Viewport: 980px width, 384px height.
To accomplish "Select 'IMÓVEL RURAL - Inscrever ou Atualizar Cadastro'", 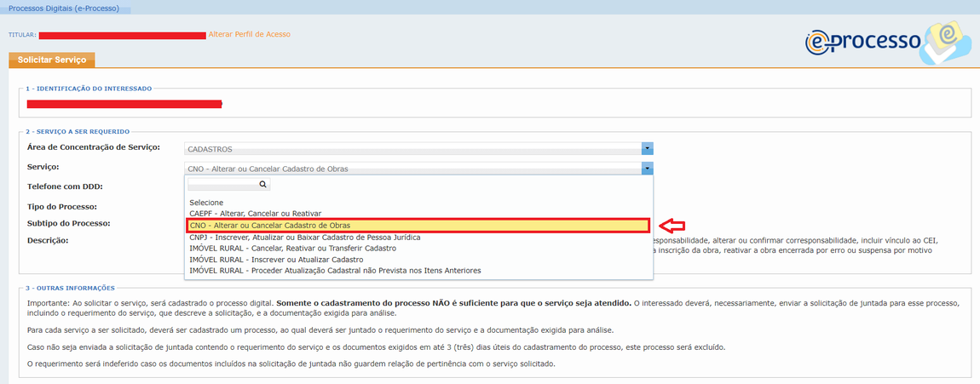I will (x=276, y=259).
